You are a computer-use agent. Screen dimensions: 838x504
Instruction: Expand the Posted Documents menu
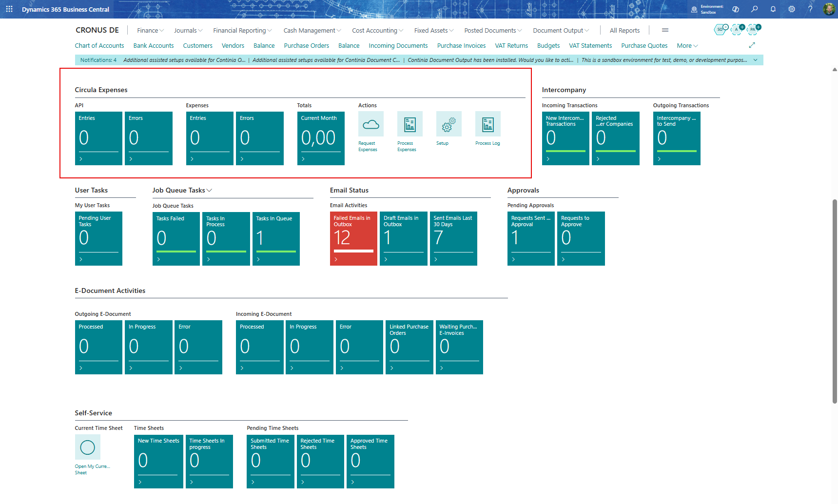coord(493,30)
